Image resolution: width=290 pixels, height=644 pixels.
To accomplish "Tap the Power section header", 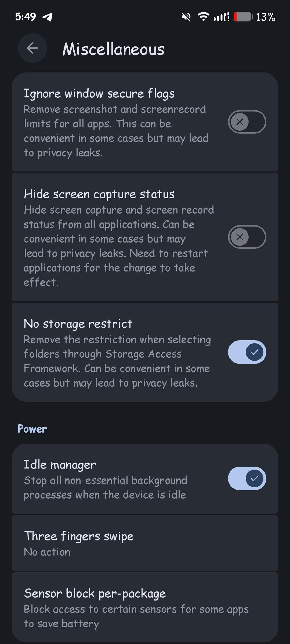I will (x=32, y=429).
